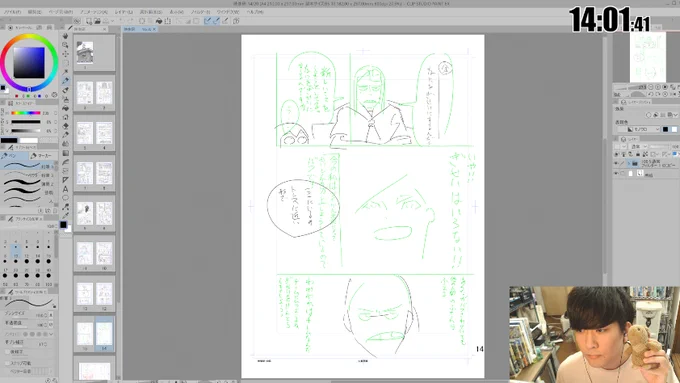680x383 pixels.
Task: Toggle Lock layer icon in Layer palette
Action: (638, 154)
